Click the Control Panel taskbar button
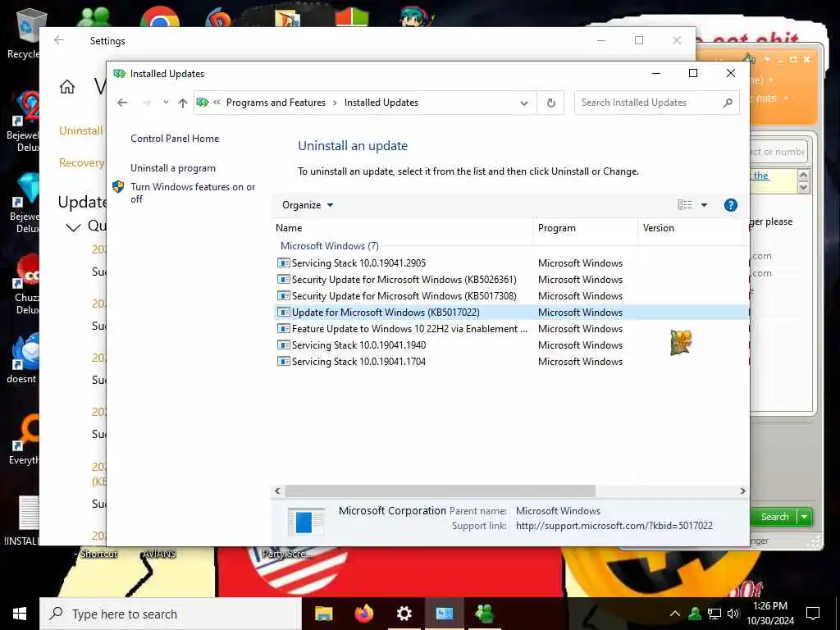The width and height of the screenshot is (840, 630). click(444, 614)
